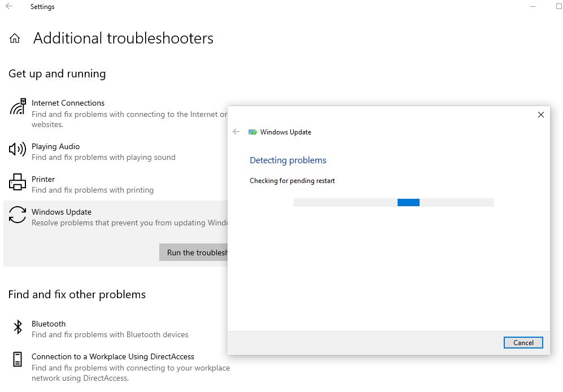Minimize the Settings window
Viewport: 563px width, 392px height.
coord(533,6)
